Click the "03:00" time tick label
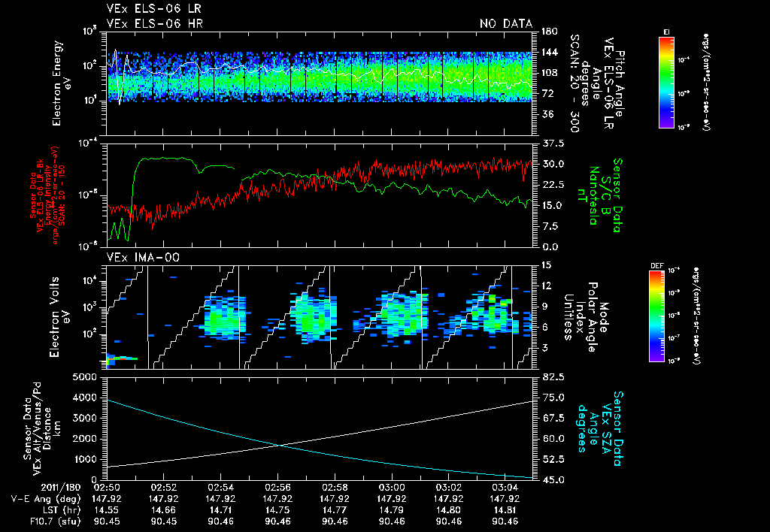The height and width of the screenshot is (532, 770). (x=392, y=489)
